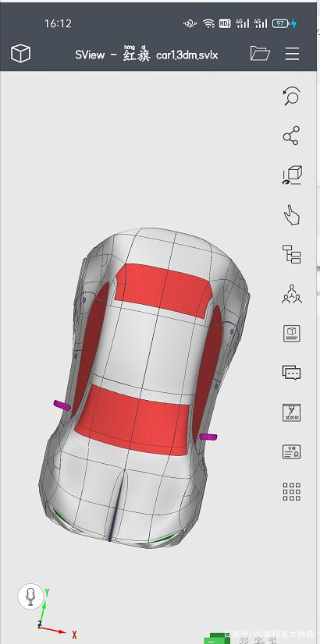Open the hamburger menu

tap(292, 54)
